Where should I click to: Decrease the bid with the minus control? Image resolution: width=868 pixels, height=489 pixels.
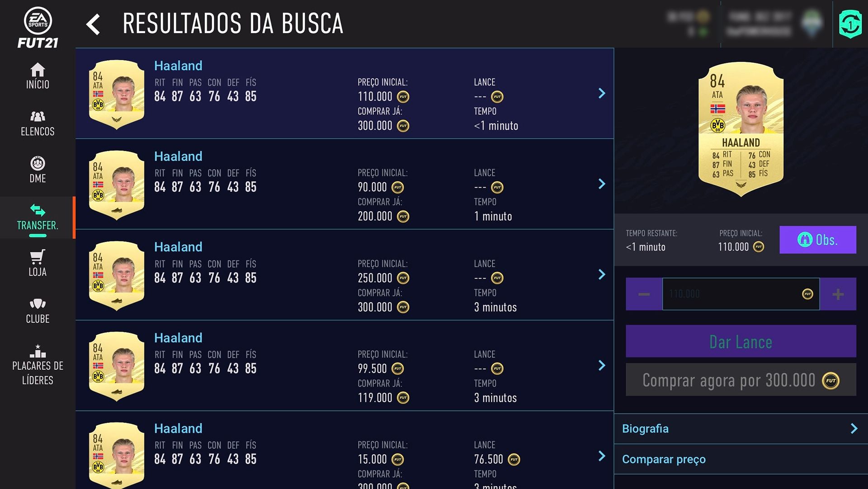pos(643,294)
